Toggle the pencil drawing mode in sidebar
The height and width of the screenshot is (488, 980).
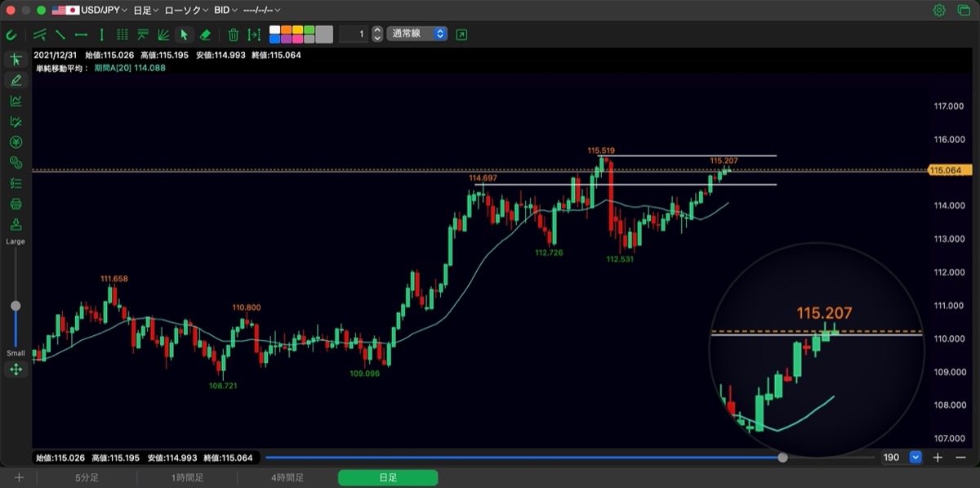pyautogui.click(x=16, y=80)
